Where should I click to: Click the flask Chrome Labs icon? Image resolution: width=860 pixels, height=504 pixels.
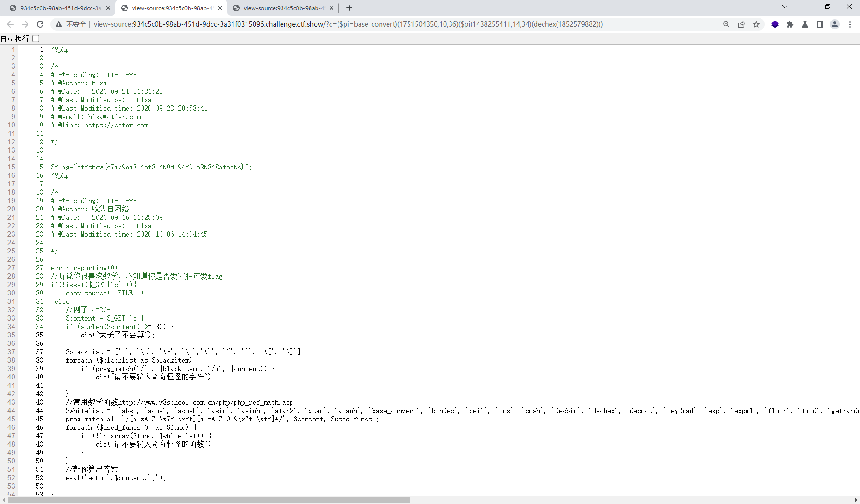(805, 24)
